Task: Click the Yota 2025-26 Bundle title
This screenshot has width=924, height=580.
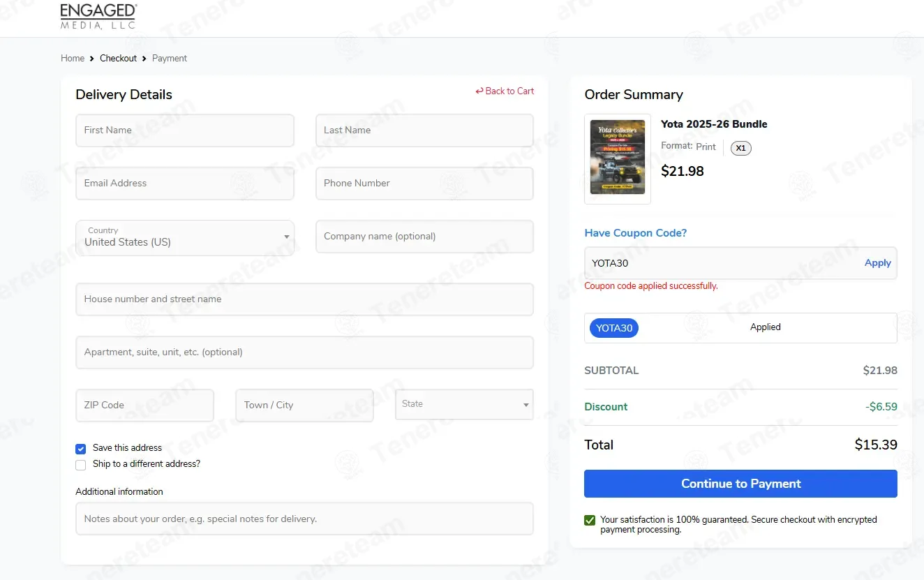Action: pyautogui.click(x=714, y=124)
